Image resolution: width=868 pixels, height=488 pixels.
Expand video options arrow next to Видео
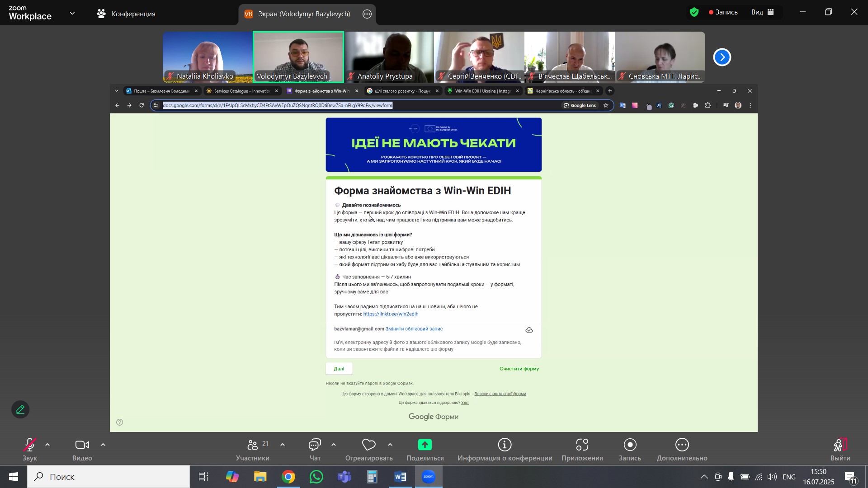(x=103, y=446)
